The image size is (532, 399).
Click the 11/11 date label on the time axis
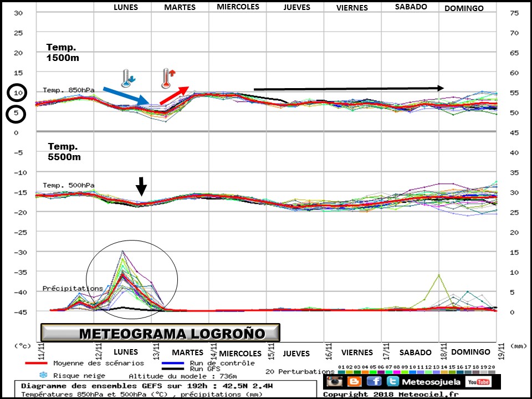(40, 351)
